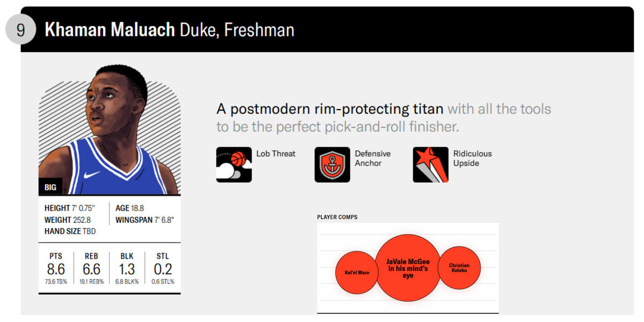This screenshot has height=322, width=644.
Task: Click the Defensive Anchor label text
Action: [372, 158]
